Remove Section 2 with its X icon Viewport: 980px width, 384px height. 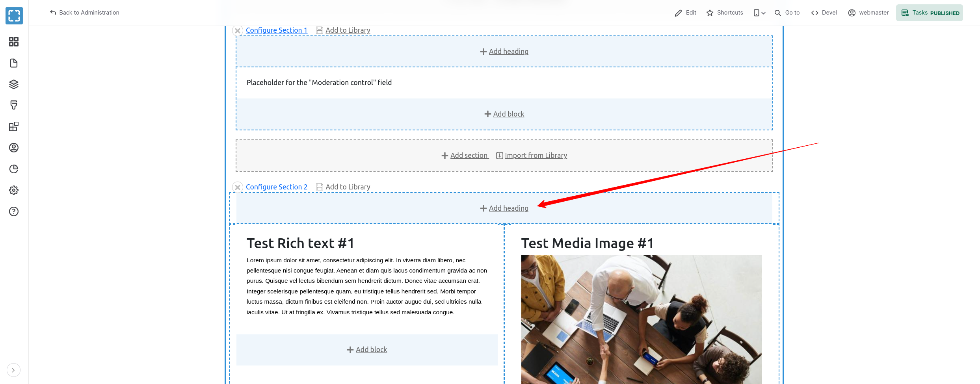pos(238,187)
